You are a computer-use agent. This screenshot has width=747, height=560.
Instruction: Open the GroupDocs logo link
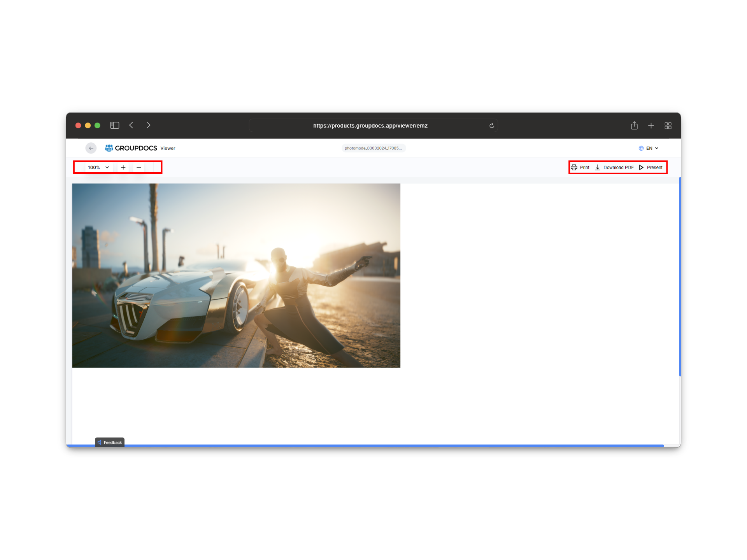[131, 148]
